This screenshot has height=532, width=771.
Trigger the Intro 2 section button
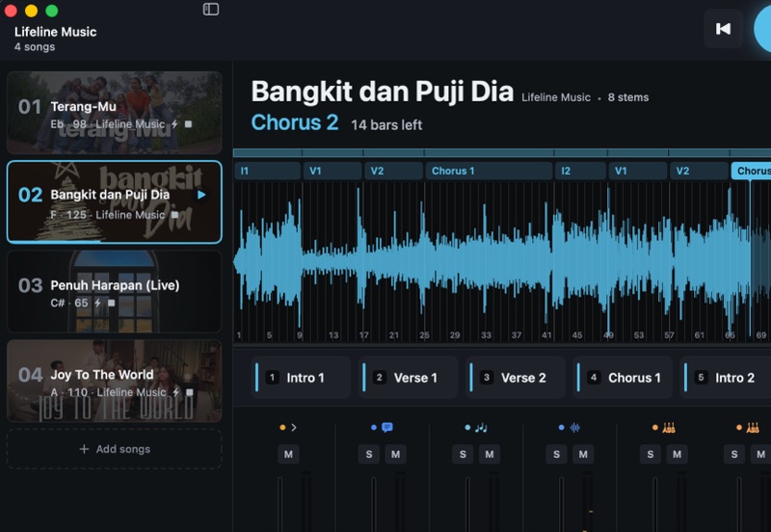(726, 378)
